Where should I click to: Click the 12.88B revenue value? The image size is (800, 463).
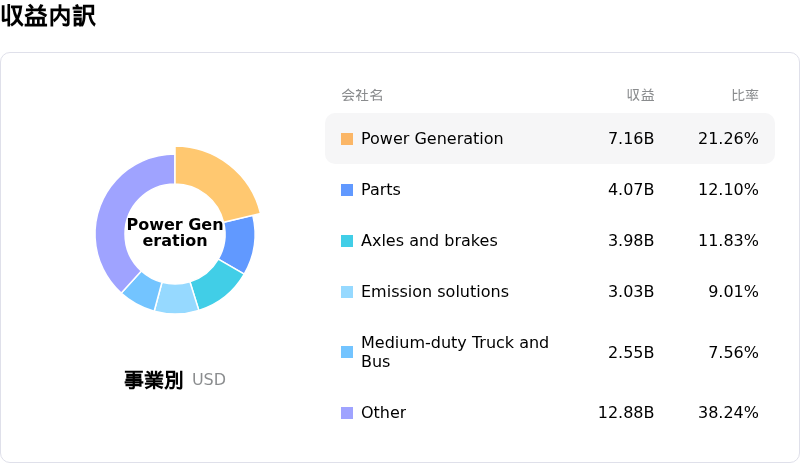click(626, 413)
